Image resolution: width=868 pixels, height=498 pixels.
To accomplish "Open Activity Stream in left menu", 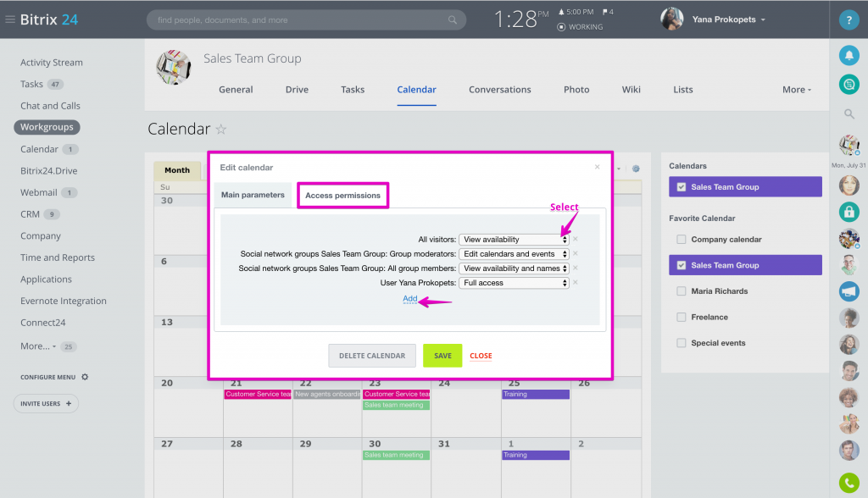I will [x=52, y=63].
